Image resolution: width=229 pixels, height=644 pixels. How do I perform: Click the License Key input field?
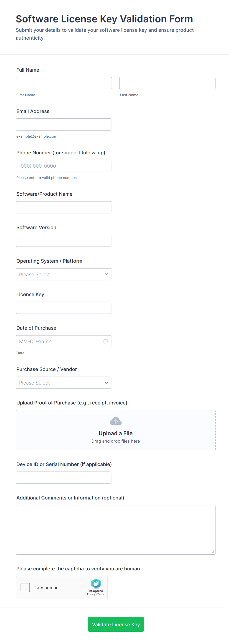point(64,308)
